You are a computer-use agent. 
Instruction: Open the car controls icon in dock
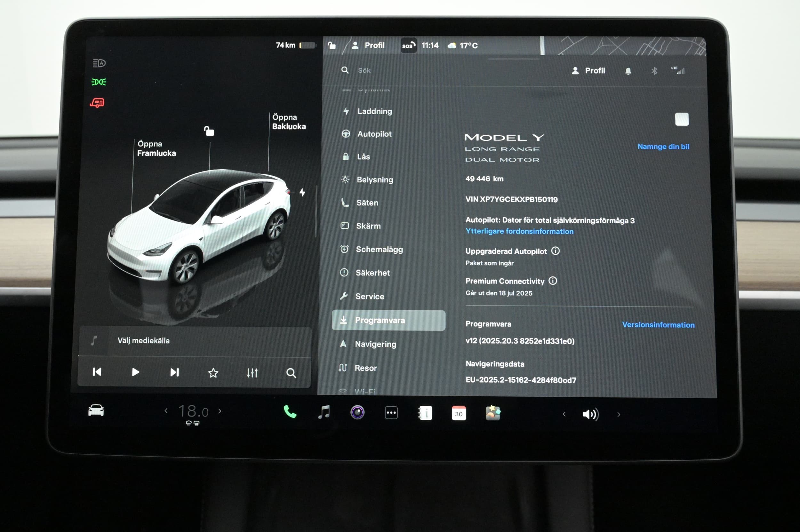click(x=96, y=410)
